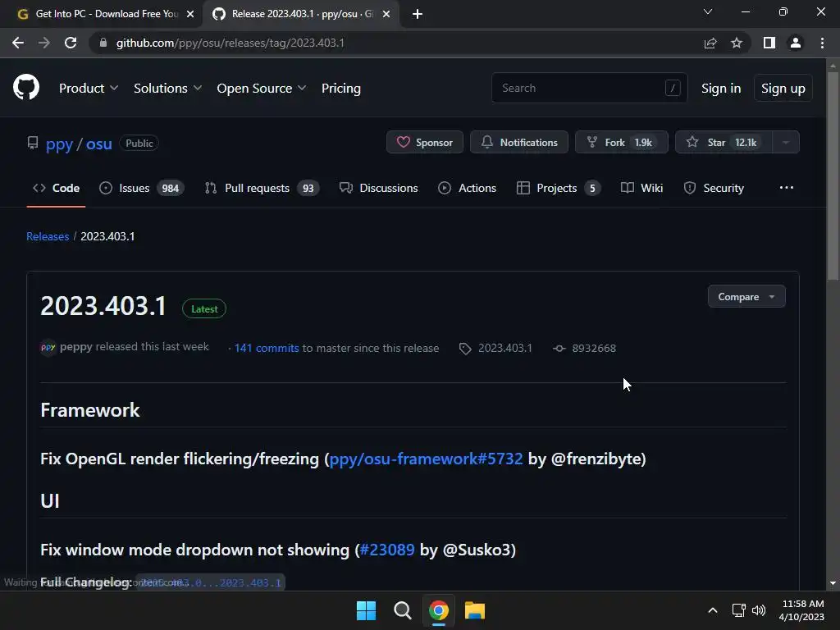Close the Release 2023.403.1 tab
This screenshot has width=840, height=630.
(386, 14)
